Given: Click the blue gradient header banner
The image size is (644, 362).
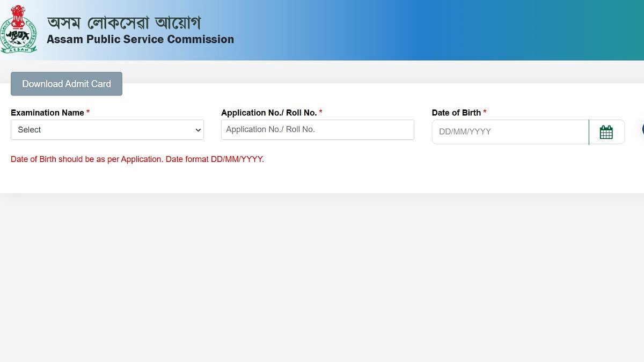Looking at the screenshot, I should coord(429,29).
